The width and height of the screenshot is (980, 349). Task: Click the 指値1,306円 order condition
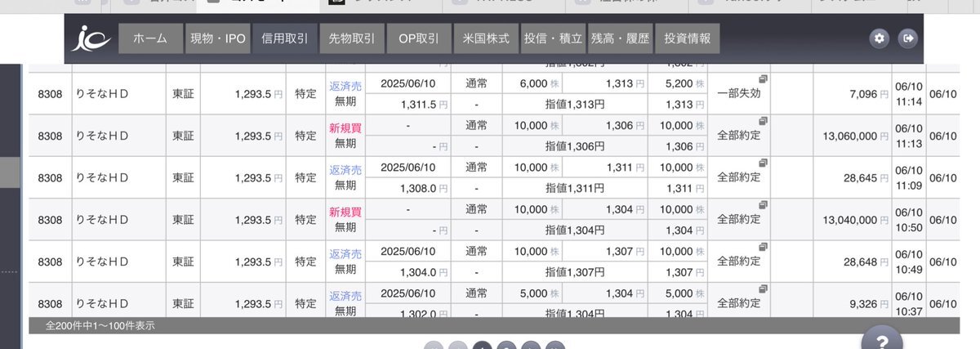point(575,146)
